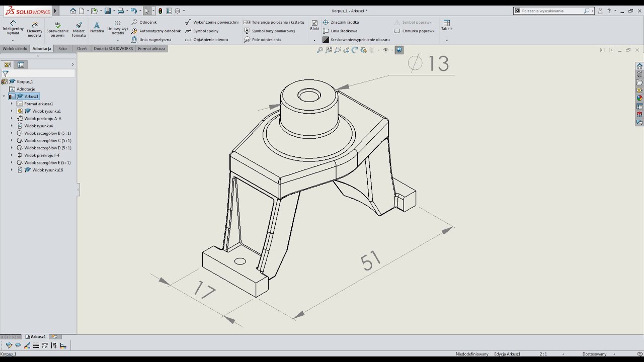Select Adnotacje in feature tree
The image size is (644, 362).
point(26,89)
